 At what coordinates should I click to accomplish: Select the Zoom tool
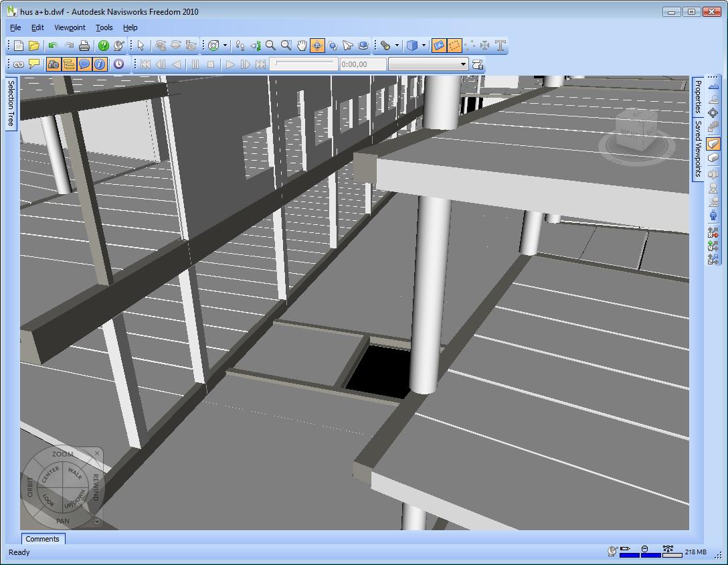[x=270, y=46]
